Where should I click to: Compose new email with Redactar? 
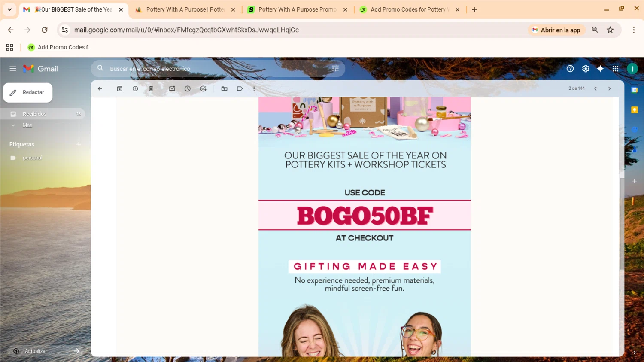[28, 92]
